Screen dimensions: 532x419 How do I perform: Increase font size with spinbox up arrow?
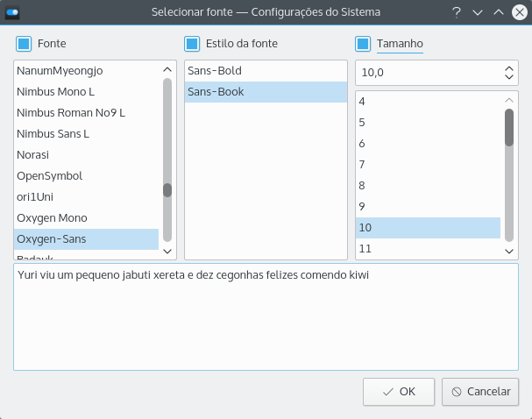(x=509, y=67)
